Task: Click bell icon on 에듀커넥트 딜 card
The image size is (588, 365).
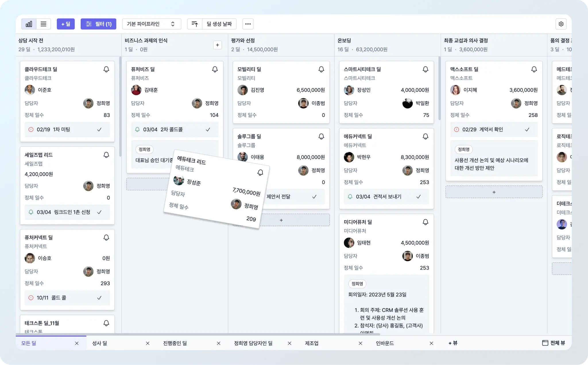Action: pos(425,136)
